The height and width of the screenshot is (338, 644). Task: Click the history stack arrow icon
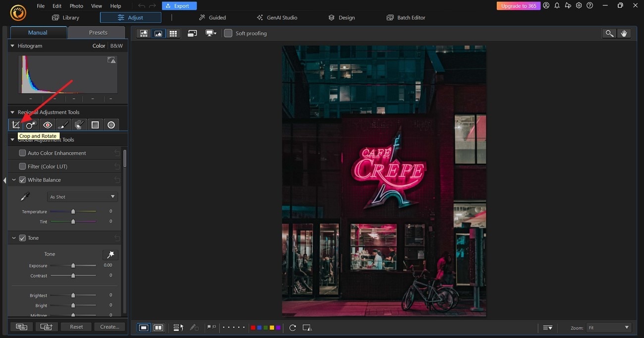click(179, 328)
